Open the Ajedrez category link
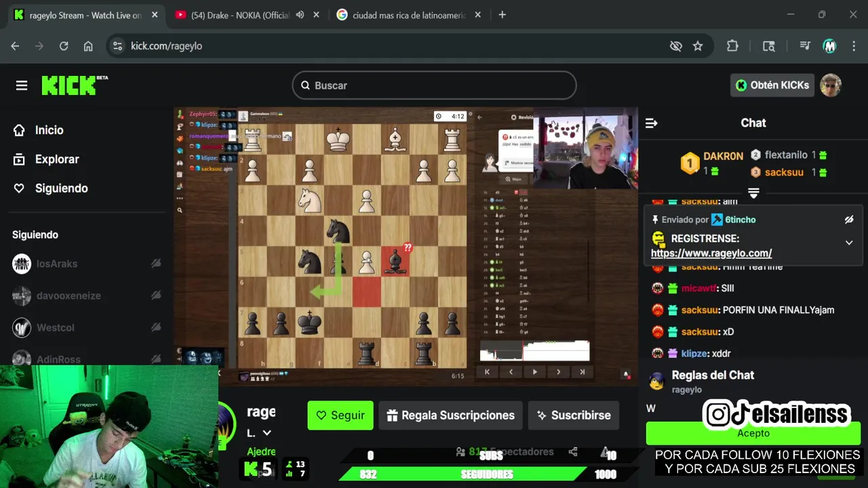The image size is (868, 488). (x=261, y=451)
